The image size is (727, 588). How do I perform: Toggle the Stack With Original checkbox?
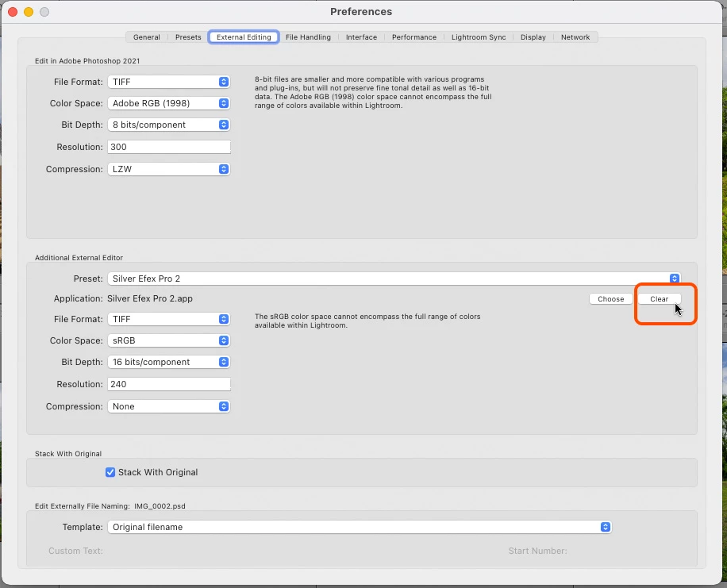tap(110, 472)
